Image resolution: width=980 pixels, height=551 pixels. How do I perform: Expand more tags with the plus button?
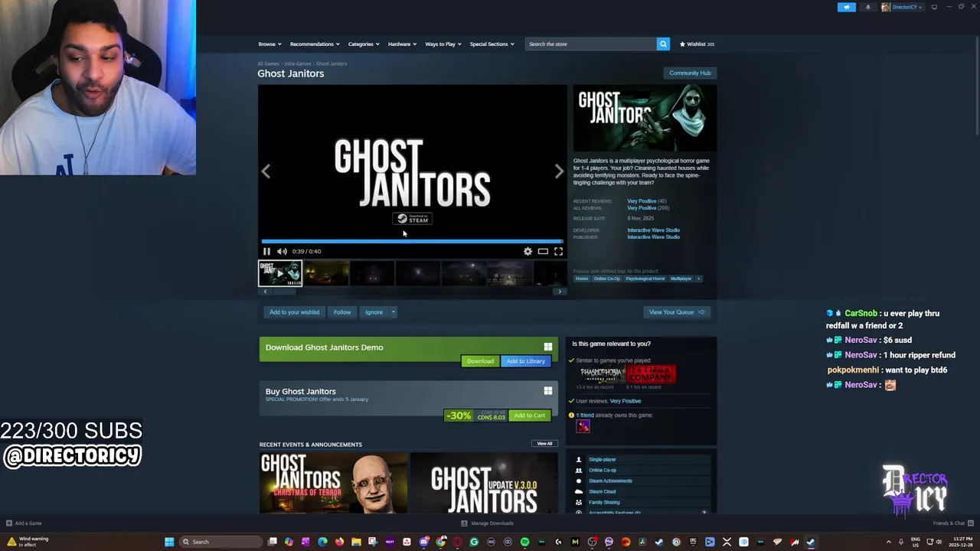click(x=698, y=279)
